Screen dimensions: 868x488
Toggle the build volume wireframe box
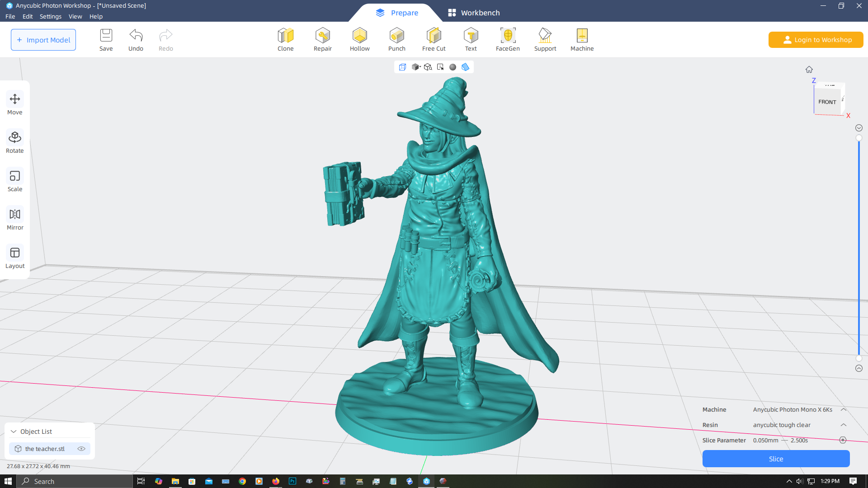pyautogui.click(x=402, y=67)
